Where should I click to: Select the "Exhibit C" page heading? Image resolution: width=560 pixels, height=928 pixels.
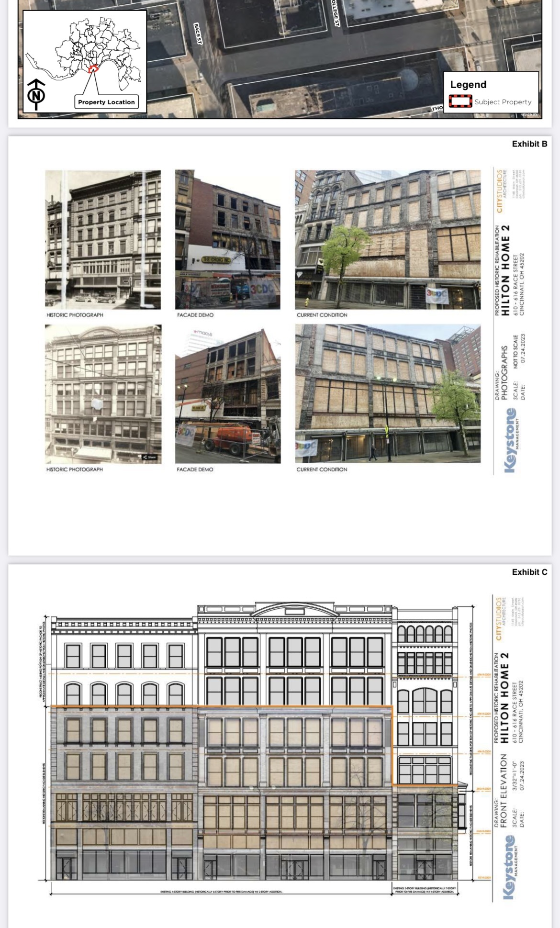click(x=529, y=572)
